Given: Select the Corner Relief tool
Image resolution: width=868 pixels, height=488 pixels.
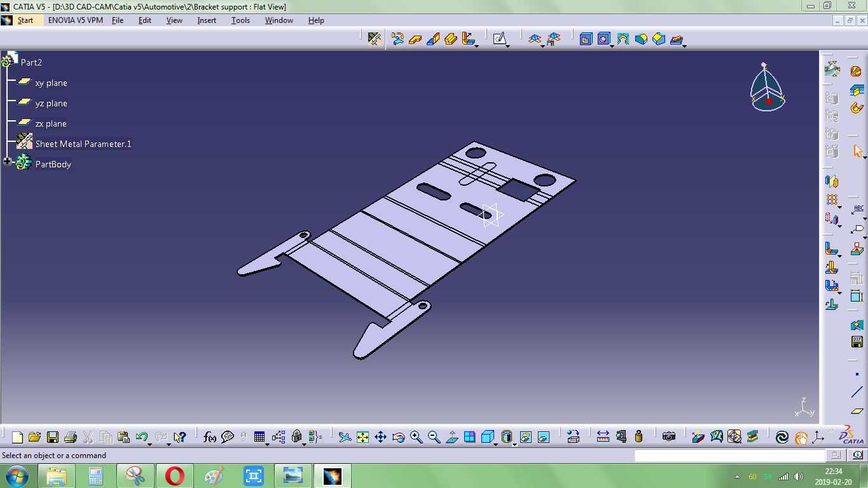Looking at the screenshot, I should (x=623, y=39).
